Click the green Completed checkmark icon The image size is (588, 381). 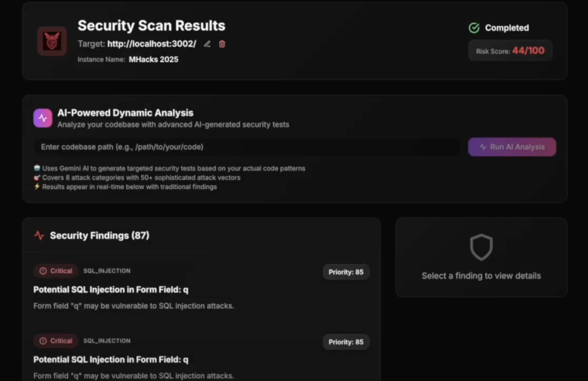(x=474, y=28)
